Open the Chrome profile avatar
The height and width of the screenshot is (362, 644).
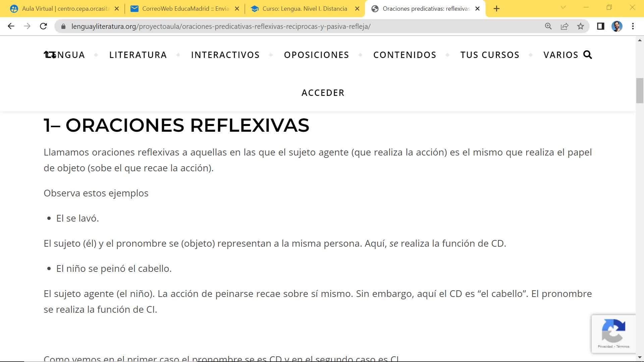pos(617,26)
